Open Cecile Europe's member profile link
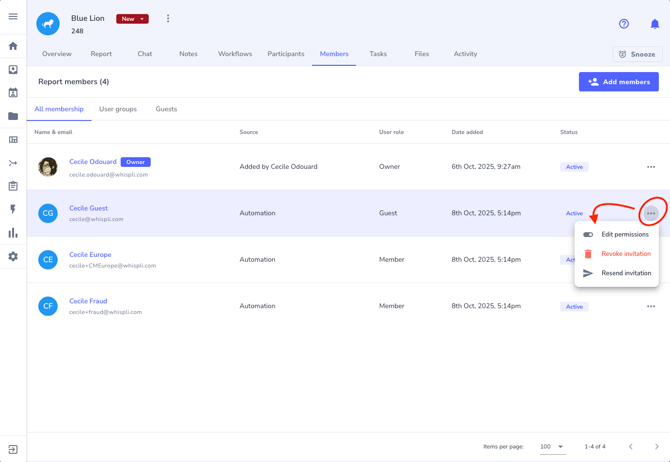The height and width of the screenshot is (462, 670). 90,255
